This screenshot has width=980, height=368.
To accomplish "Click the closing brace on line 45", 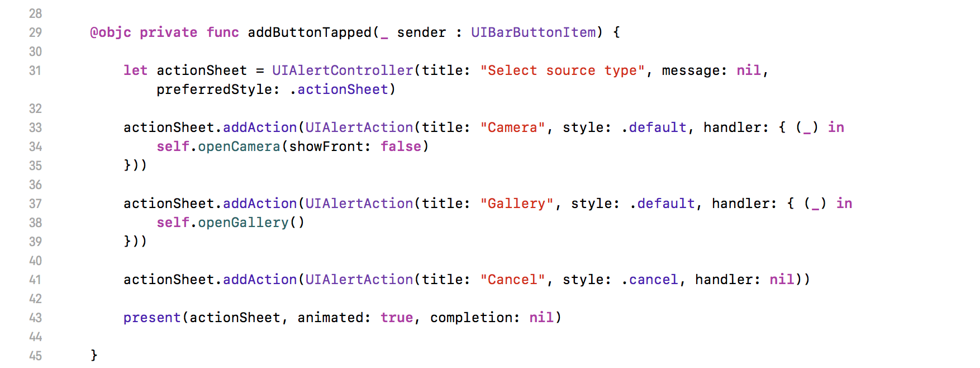I will (x=94, y=356).
